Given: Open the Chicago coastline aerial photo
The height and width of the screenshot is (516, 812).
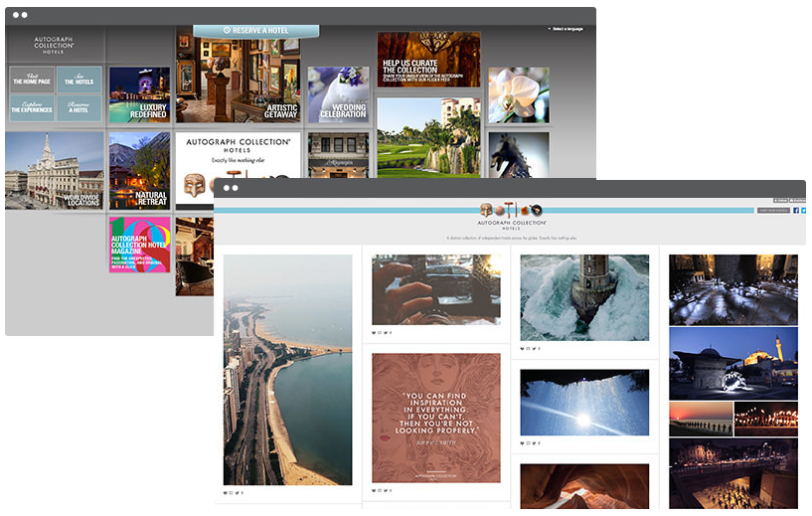Looking at the screenshot, I should [287, 370].
